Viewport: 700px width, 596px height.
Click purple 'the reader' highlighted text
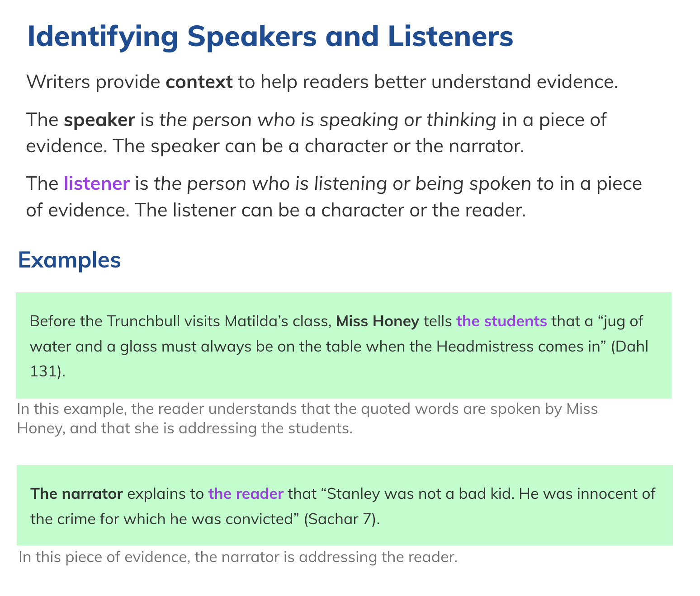[246, 494]
